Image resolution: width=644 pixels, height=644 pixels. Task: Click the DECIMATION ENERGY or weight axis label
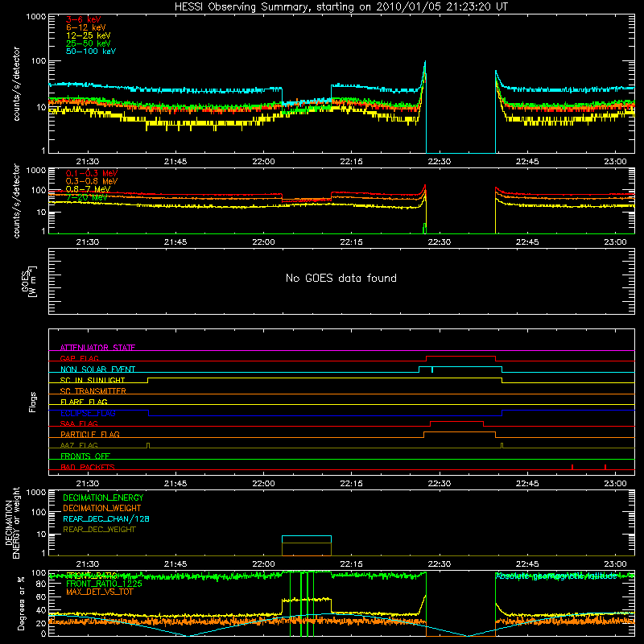(13, 522)
